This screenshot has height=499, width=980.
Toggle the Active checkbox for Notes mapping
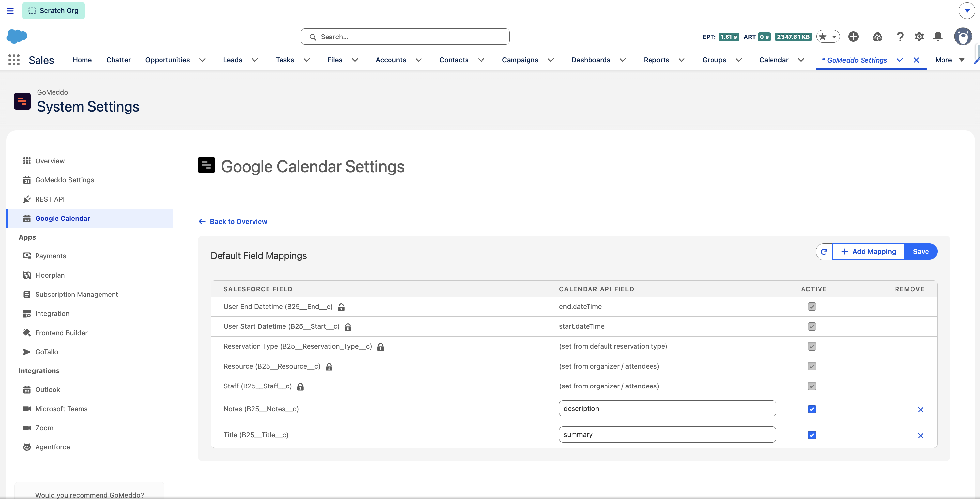click(812, 409)
